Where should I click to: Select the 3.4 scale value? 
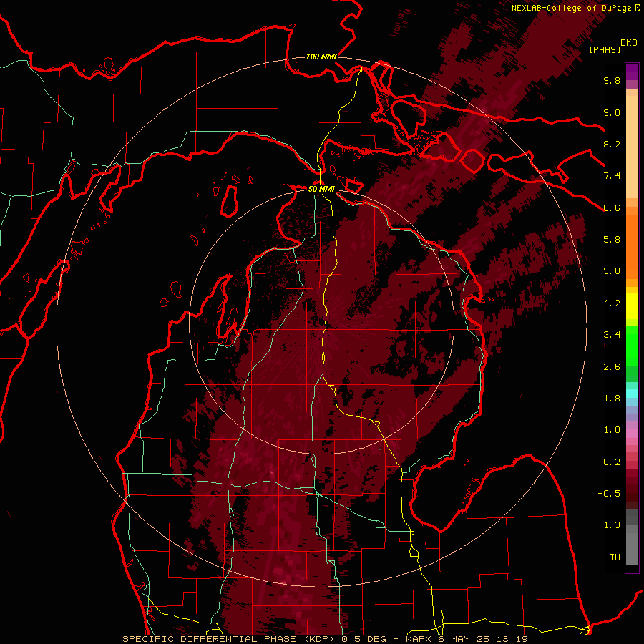612,335
